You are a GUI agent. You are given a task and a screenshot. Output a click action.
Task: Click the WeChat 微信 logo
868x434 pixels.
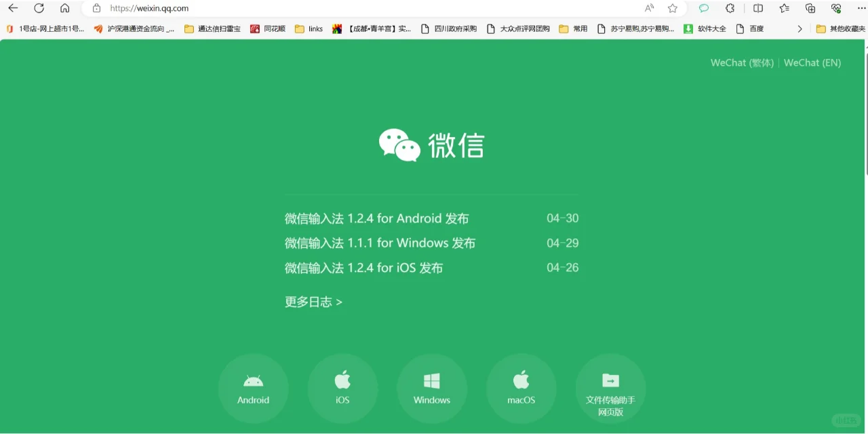coord(431,144)
